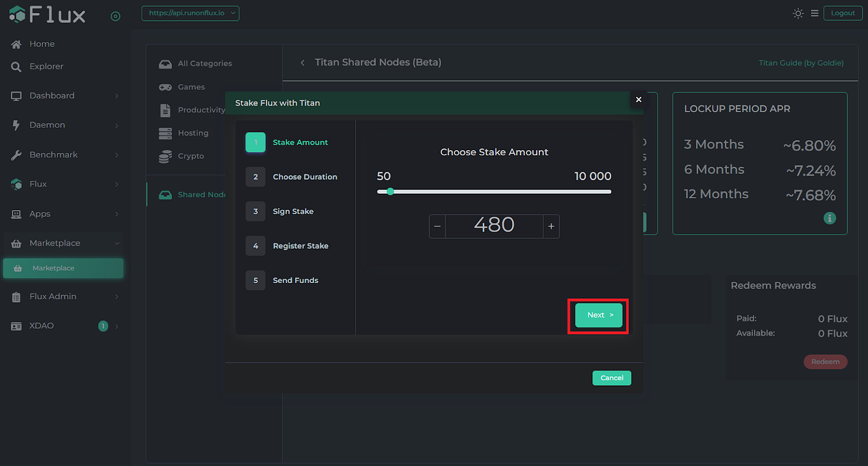Expand the Daemon menu chevron
This screenshot has height=466, width=868.
click(117, 125)
